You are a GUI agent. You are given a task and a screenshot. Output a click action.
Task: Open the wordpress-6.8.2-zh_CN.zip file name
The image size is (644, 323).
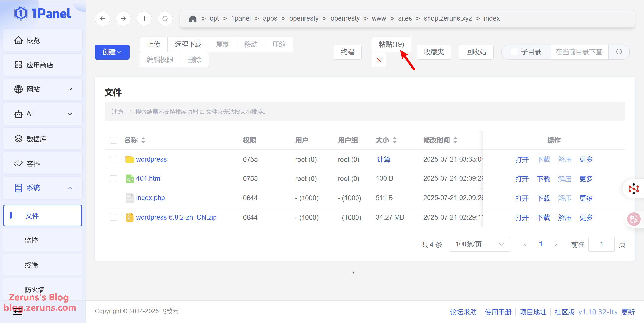tap(176, 217)
